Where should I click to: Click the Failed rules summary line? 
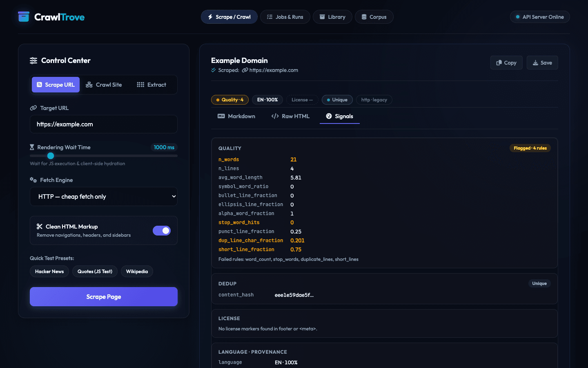click(x=288, y=259)
